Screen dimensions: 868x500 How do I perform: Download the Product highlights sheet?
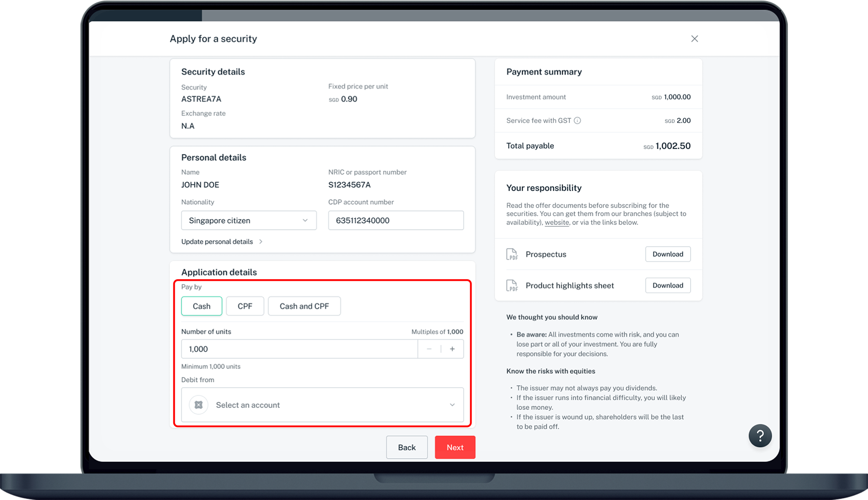(668, 285)
